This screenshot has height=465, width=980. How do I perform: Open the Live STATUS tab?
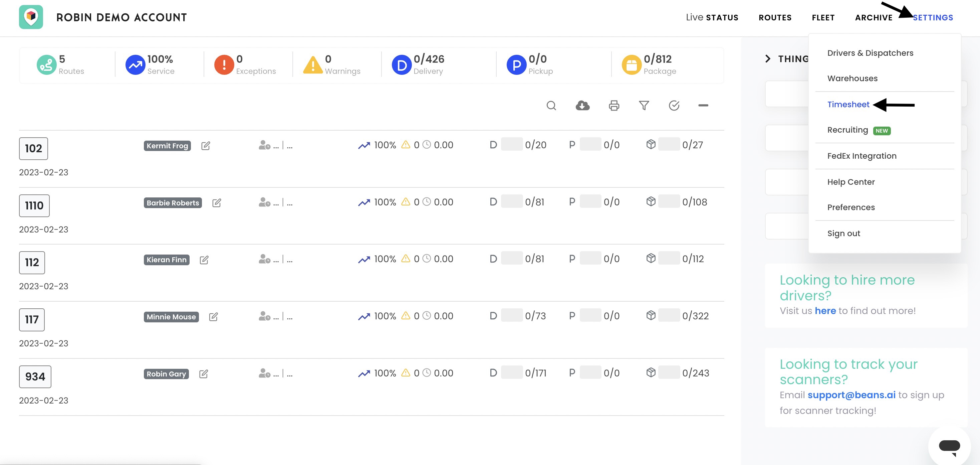pos(712,17)
